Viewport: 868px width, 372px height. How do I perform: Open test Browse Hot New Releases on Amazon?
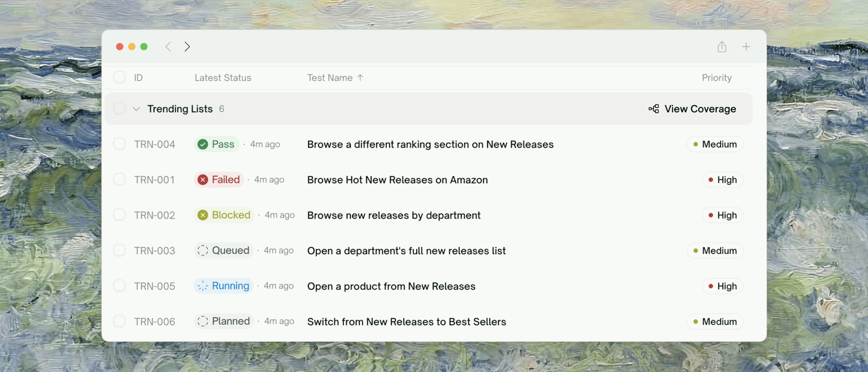click(398, 179)
